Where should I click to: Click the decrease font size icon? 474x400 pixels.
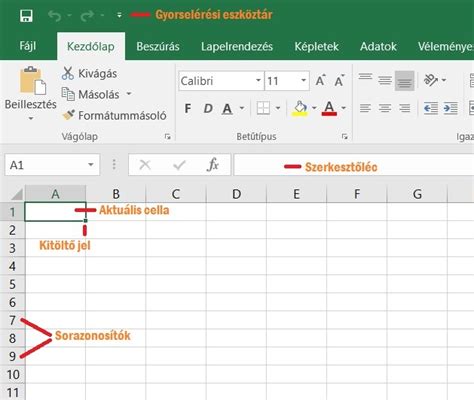tap(339, 80)
